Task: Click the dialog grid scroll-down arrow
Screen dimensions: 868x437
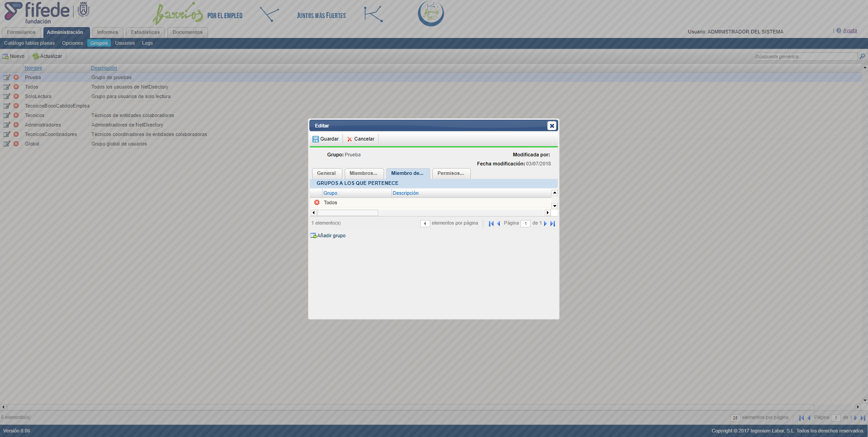Action: click(x=555, y=206)
